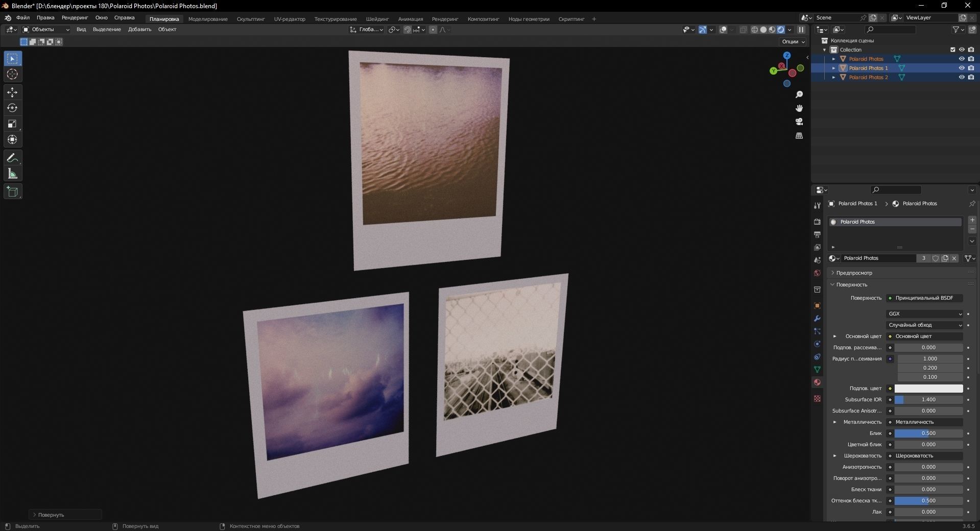Toggle viewport overlays display
Screen dimensions: 980x531
tap(723, 30)
